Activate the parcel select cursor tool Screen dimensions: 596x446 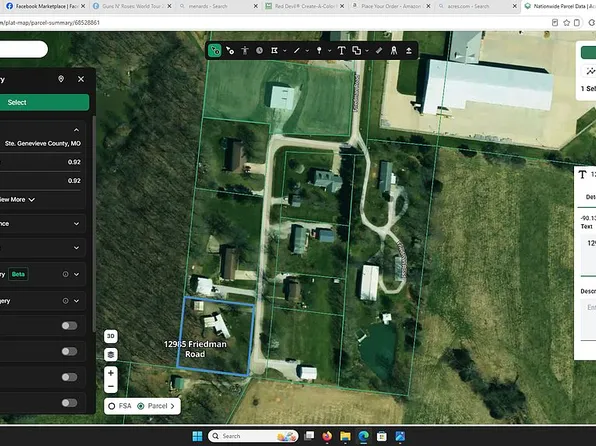pyautogui.click(x=215, y=50)
